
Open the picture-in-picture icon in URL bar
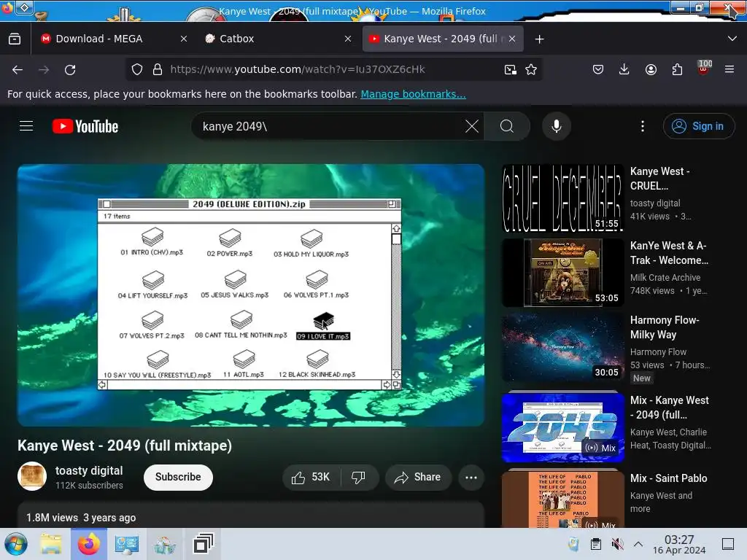pyautogui.click(x=510, y=69)
